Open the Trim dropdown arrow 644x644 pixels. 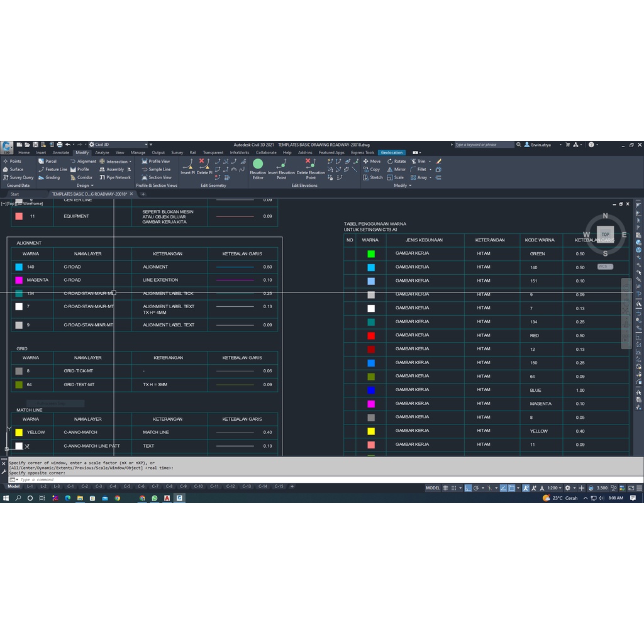[x=430, y=162]
